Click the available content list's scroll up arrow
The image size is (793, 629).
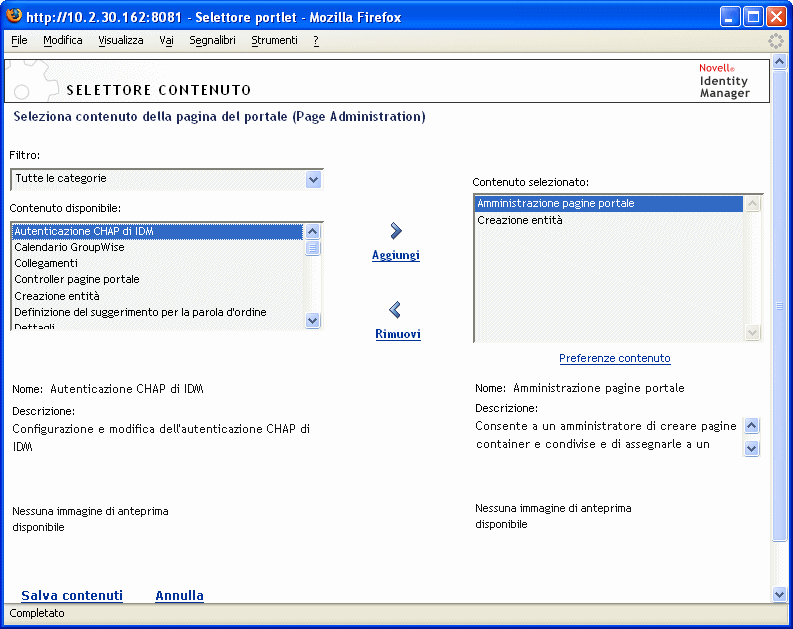tap(313, 232)
